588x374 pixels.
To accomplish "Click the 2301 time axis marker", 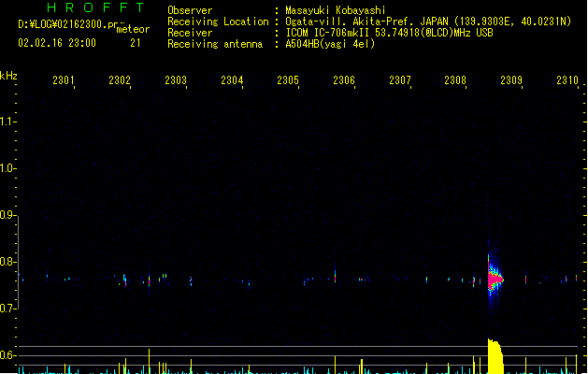I will [64, 80].
